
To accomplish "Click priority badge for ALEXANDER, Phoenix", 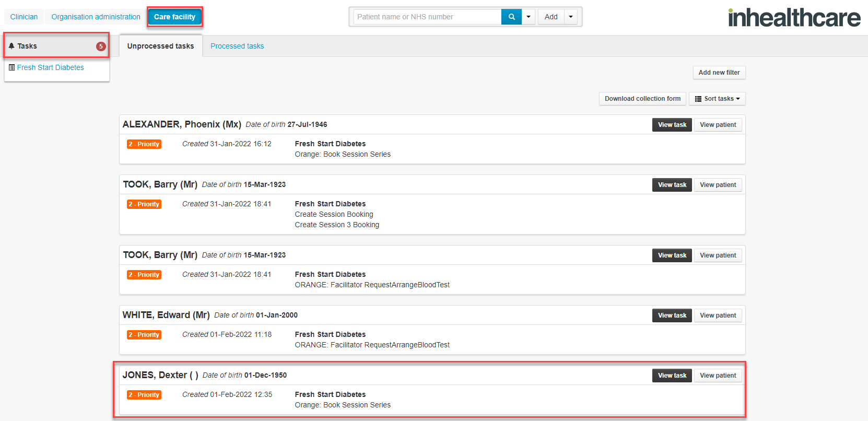I will click(x=144, y=144).
